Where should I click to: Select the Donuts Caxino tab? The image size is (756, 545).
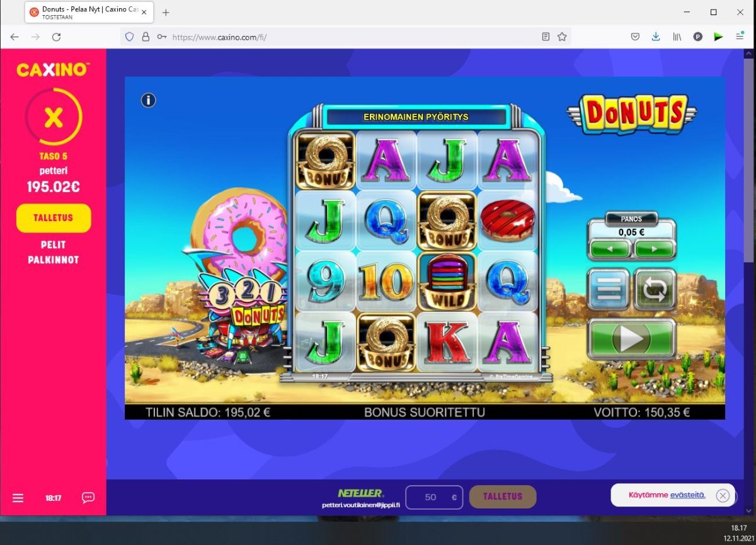88,13
